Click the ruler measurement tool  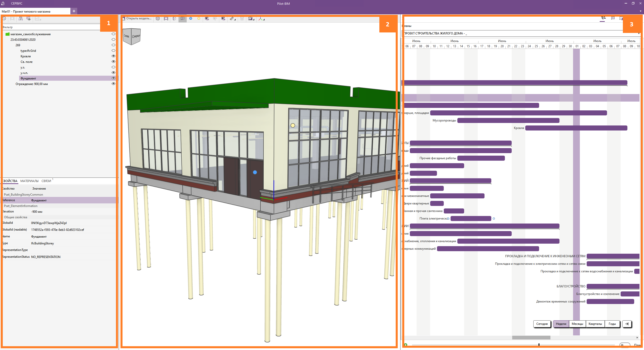click(x=232, y=19)
